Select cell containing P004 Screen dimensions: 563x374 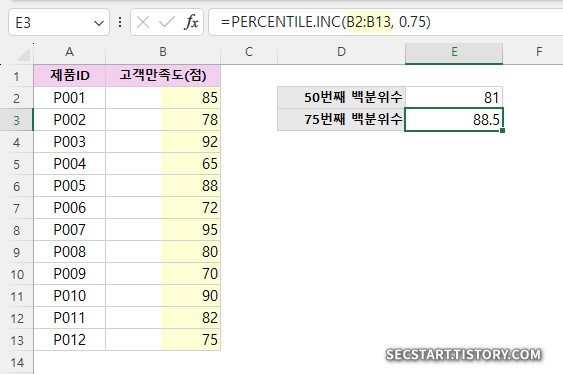coord(70,164)
